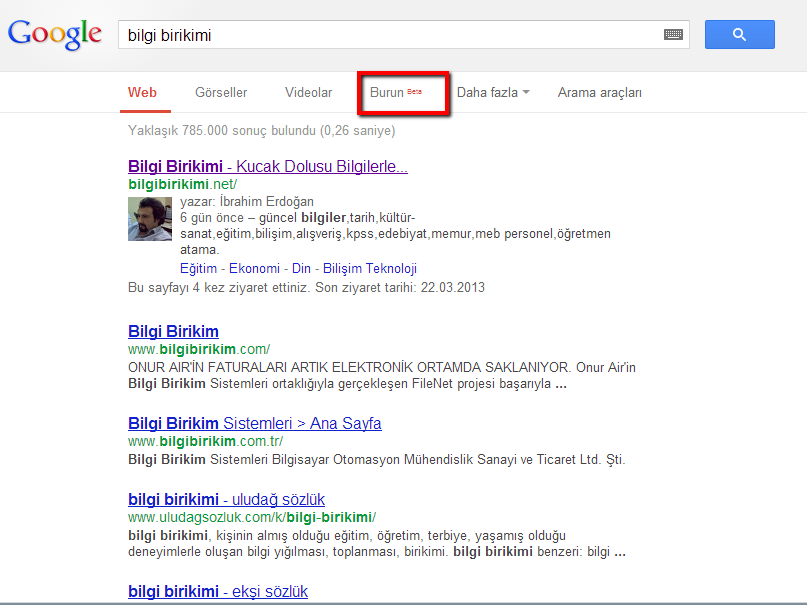Open the Ekonomi sitelink
807x605 pixels.
(254, 269)
